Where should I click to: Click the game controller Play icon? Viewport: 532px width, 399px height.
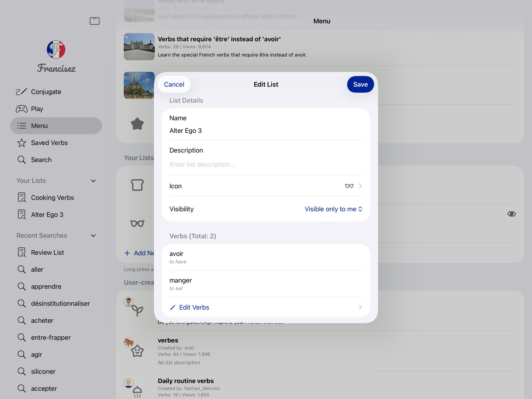(21, 109)
